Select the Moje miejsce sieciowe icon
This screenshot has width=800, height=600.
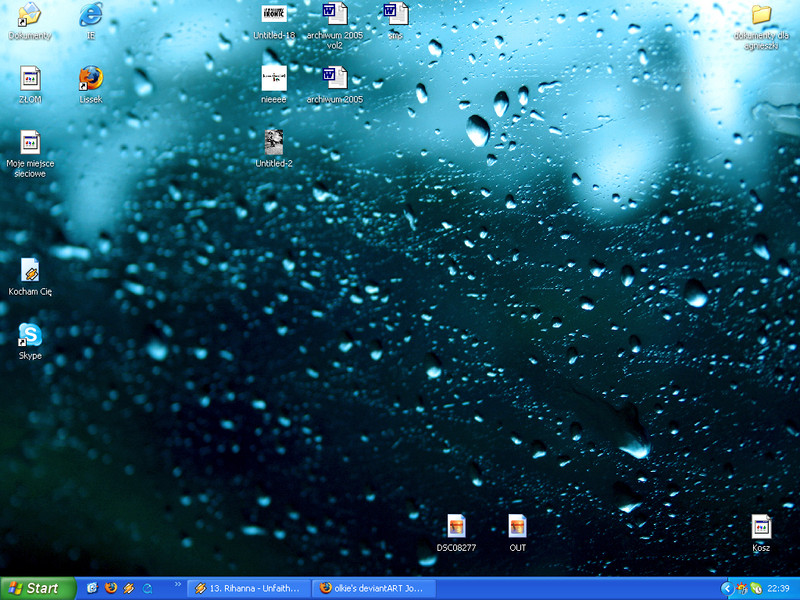pos(30,154)
